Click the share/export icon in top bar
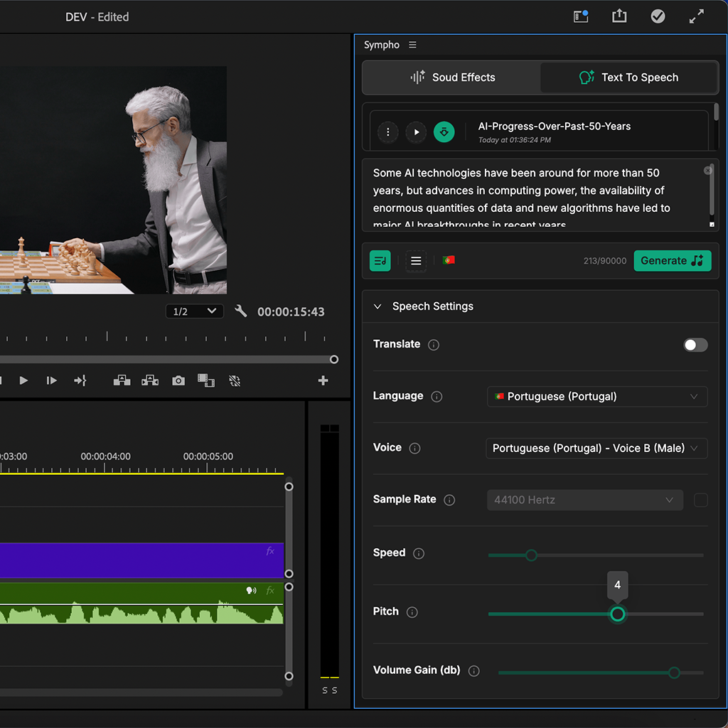This screenshot has height=728, width=728. pos(619,16)
